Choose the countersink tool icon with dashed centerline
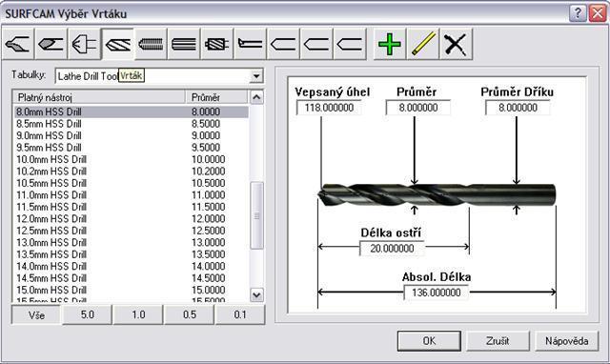Image resolution: width=610 pixels, height=364 pixels. pyautogui.click(x=85, y=44)
